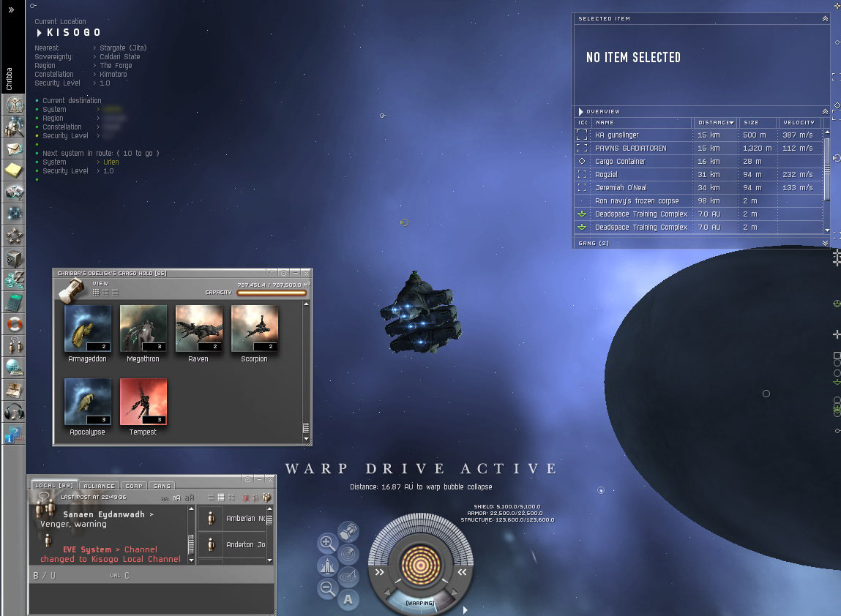The width and height of the screenshot is (841, 616).
Task: Toggle the first chat line-spacing mode icon
Action: (x=211, y=497)
